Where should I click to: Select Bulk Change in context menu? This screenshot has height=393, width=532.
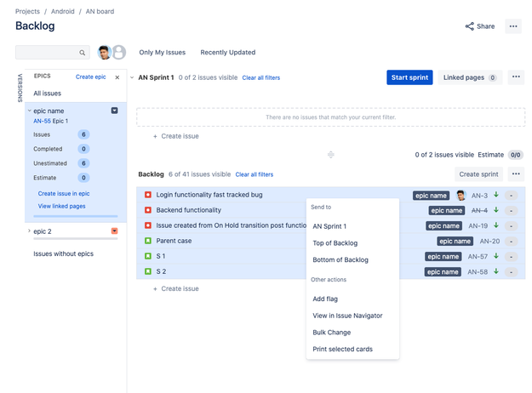332,333
